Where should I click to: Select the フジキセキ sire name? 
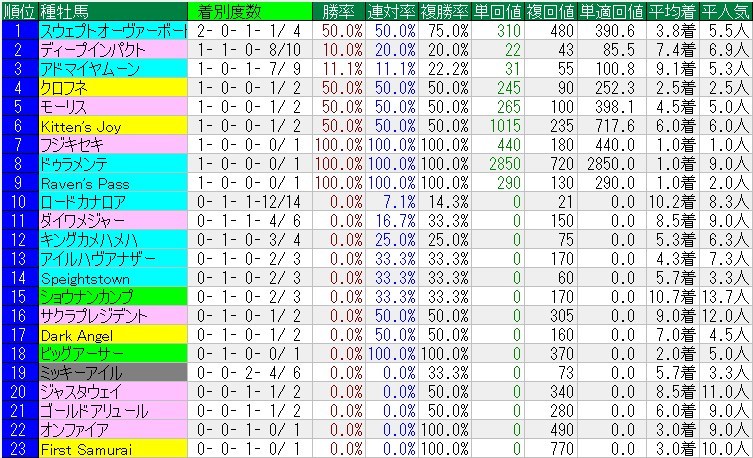tap(113, 145)
